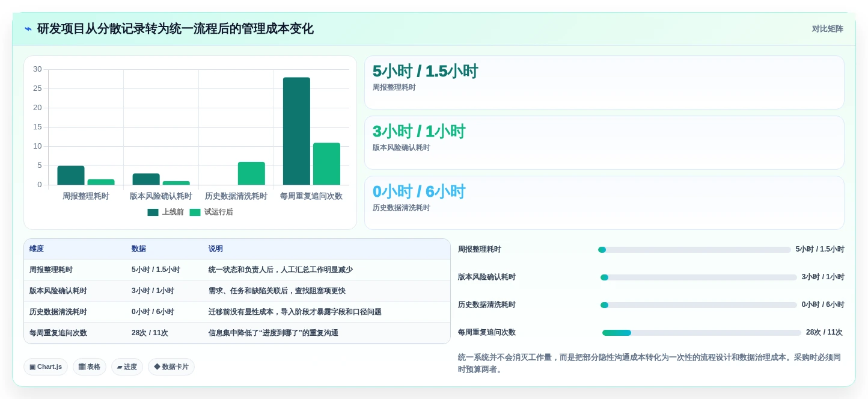The width and height of the screenshot is (868, 399).
Task: Toggle the 上线前 legend swatch
Action: [x=153, y=212]
